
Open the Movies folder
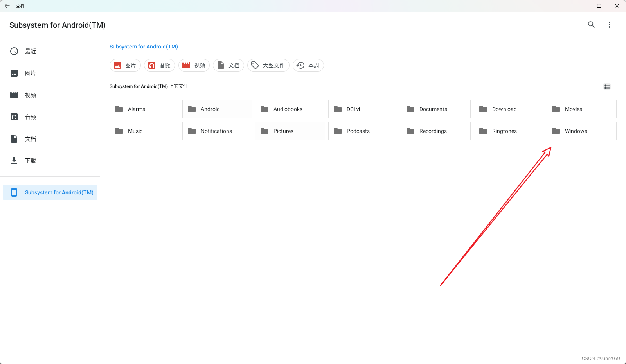click(581, 109)
